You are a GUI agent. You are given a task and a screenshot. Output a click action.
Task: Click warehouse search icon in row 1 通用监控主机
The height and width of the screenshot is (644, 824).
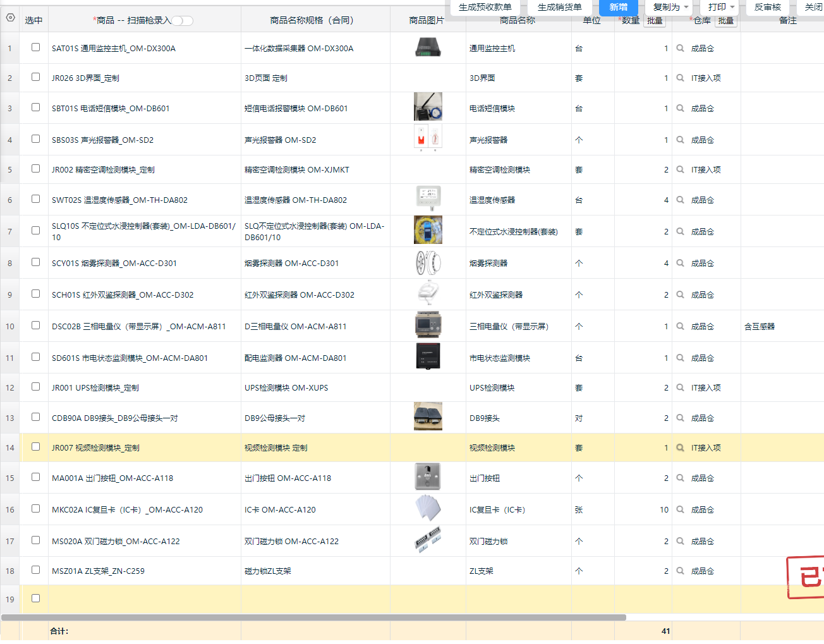pos(681,48)
